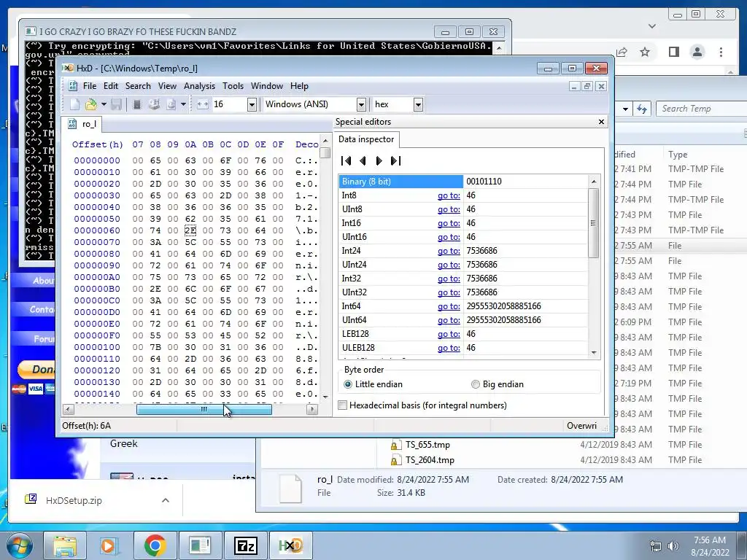Click the bytes-per-row width icon beside 16
Viewport: 747px width, 560px height.
203,104
